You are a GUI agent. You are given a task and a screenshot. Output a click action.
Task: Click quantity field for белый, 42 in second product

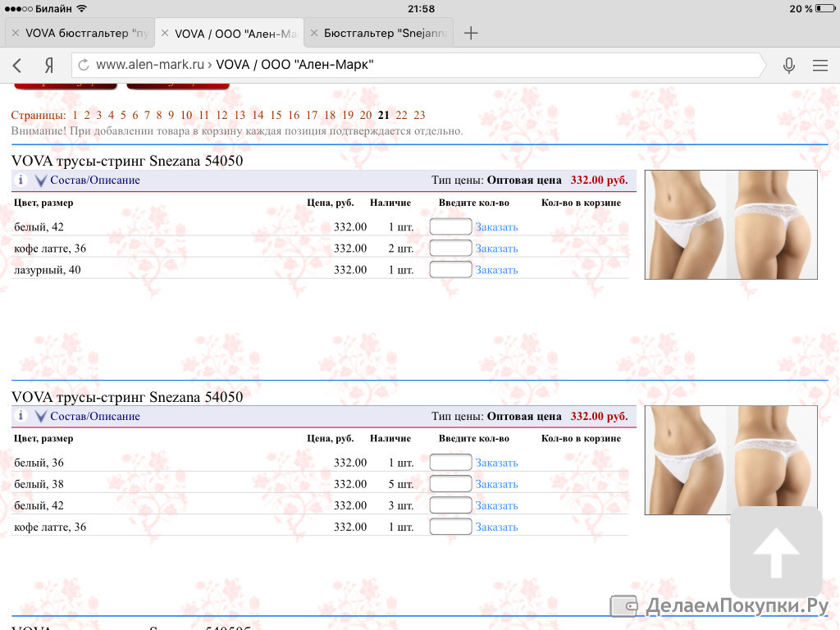point(450,505)
